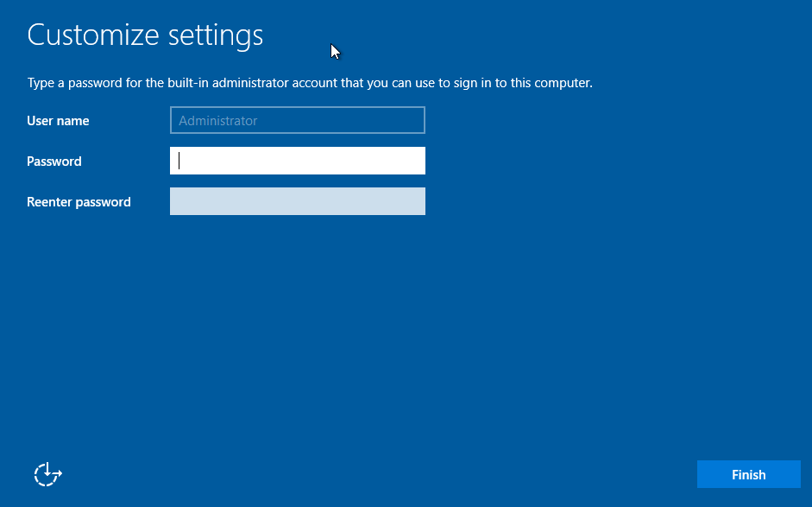Click the 'Reenter password' label

[x=79, y=201]
